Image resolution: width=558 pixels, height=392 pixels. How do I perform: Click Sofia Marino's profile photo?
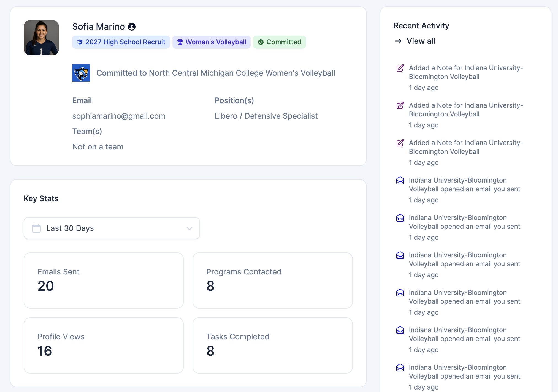[x=41, y=37]
